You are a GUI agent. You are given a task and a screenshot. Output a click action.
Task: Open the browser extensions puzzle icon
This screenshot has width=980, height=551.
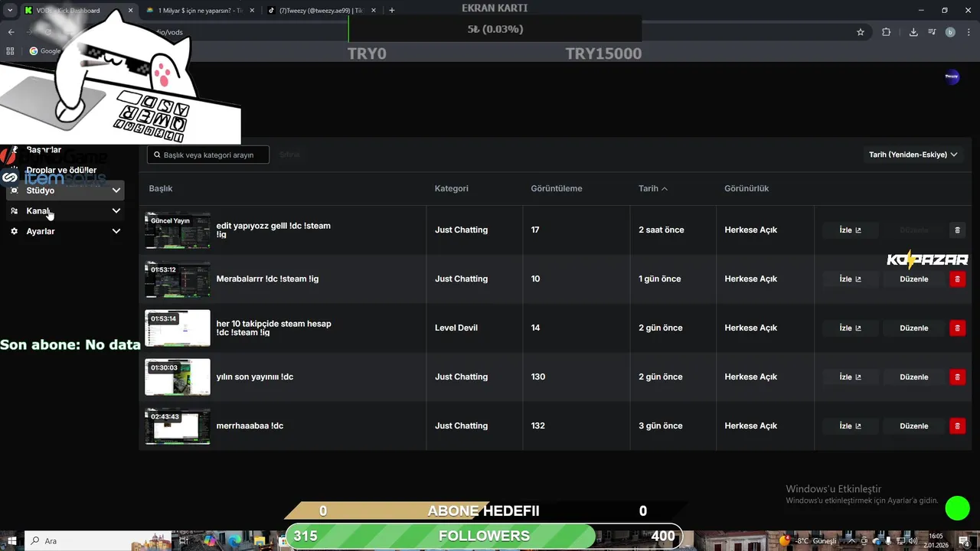[x=887, y=32]
